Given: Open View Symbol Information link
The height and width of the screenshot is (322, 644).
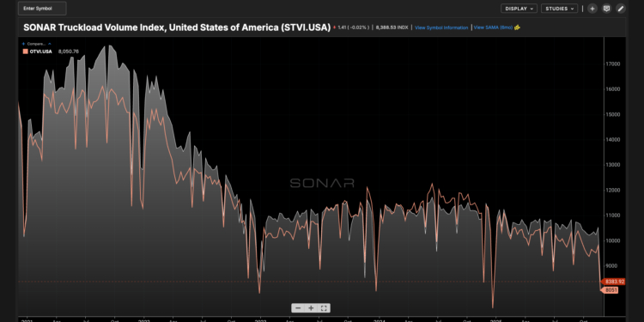Looking at the screenshot, I should [441, 28].
